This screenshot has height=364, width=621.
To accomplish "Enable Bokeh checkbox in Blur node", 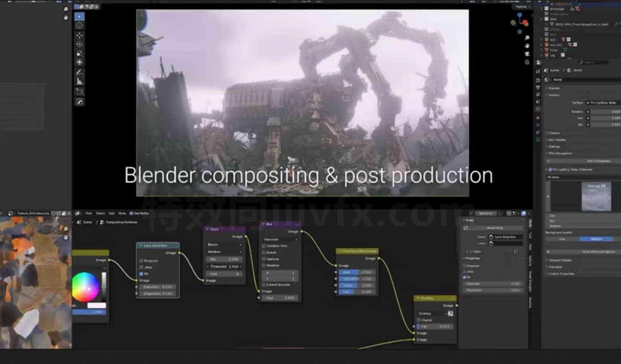I will pyautogui.click(x=264, y=252).
